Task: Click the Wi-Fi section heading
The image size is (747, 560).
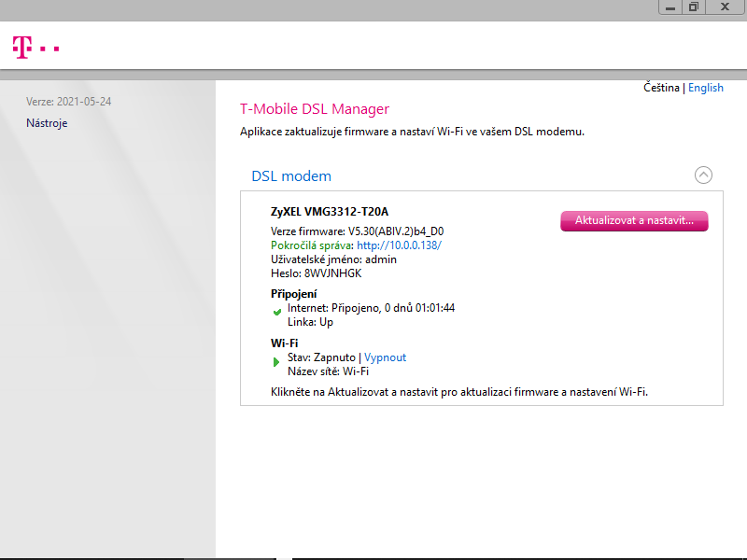Action: (285, 343)
